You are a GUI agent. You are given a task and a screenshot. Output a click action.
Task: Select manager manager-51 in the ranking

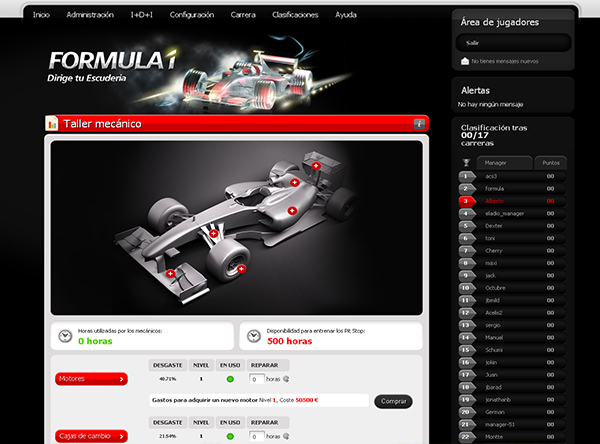[x=500, y=424]
